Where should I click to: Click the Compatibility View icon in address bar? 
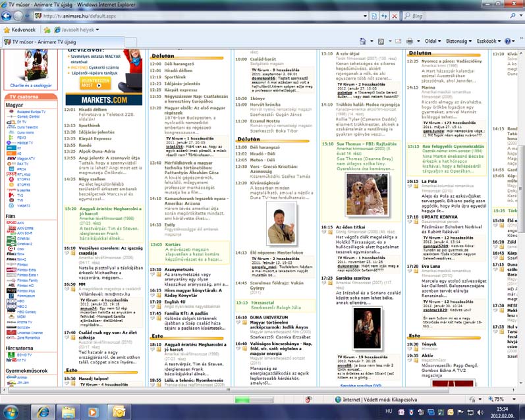pyautogui.click(x=374, y=16)
